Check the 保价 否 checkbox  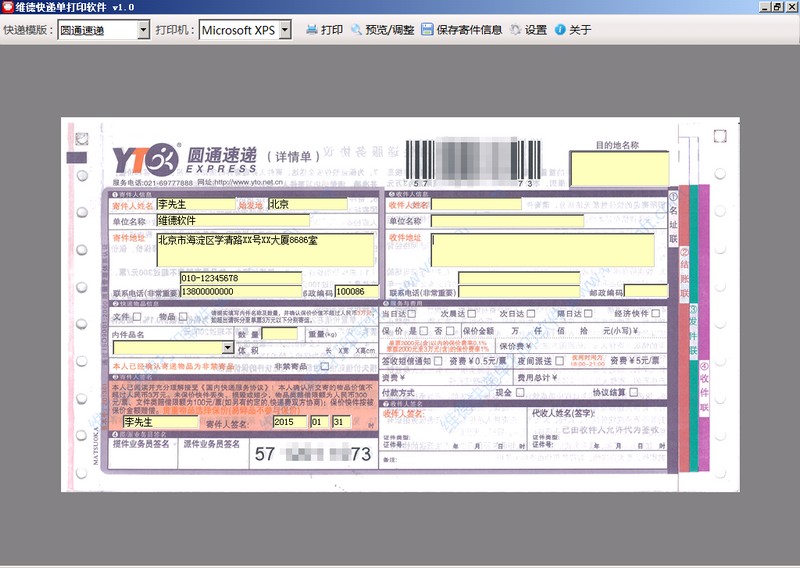click(449, 331)
